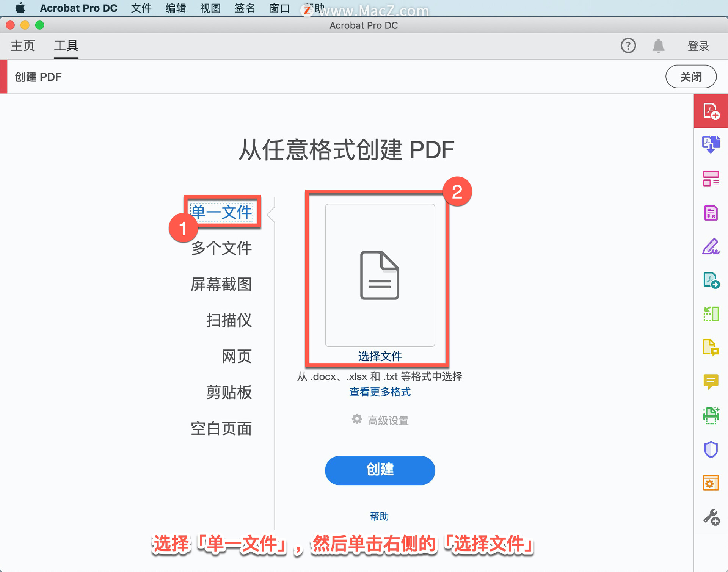Image resolution: width=728 pixels, height=572 pixels.
Task: Open the yellow page comment sidebar tool
Action: [711, 348]
